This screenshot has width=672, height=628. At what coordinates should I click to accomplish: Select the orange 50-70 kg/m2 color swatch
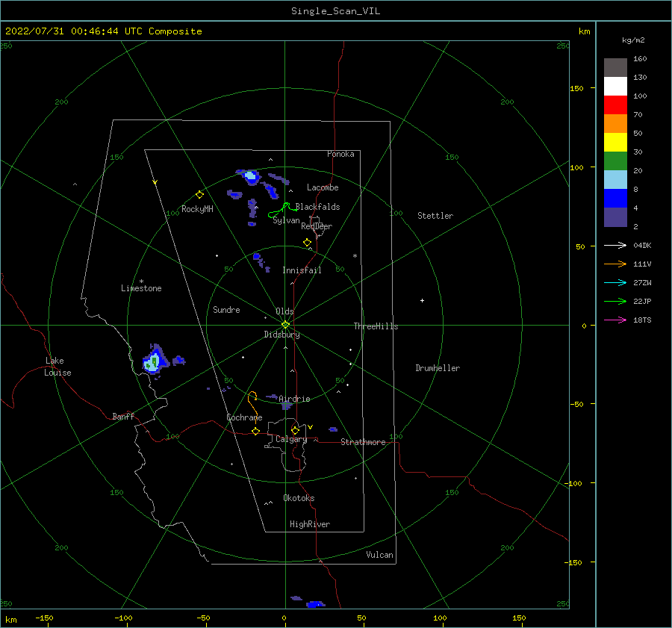(x=615, y=124)
